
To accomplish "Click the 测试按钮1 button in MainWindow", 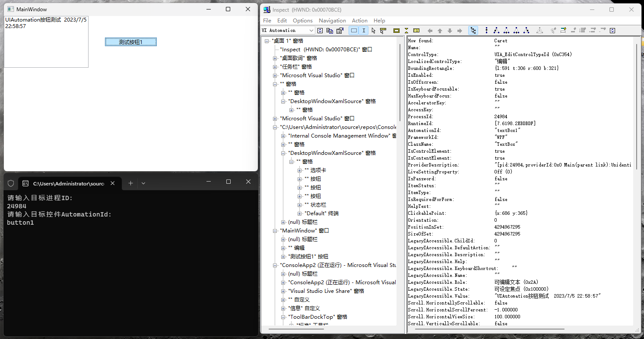I will [x=130, y=41].
